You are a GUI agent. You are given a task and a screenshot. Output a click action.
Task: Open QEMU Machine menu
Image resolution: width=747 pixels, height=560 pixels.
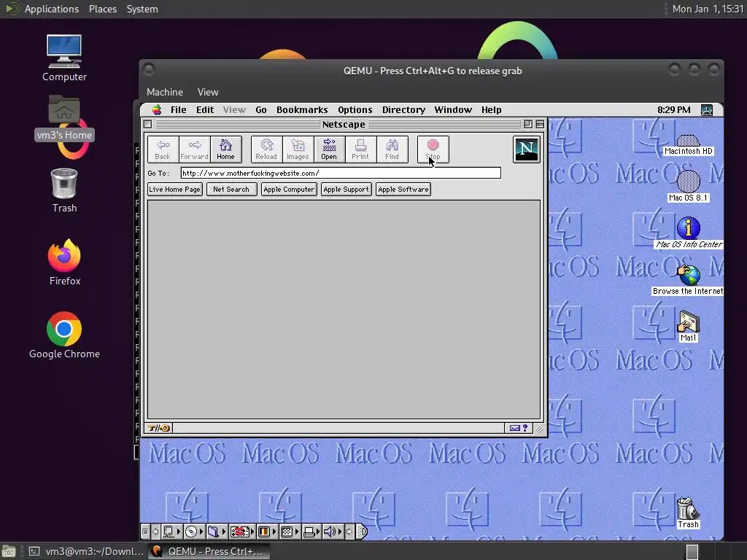tap(165, 93)
